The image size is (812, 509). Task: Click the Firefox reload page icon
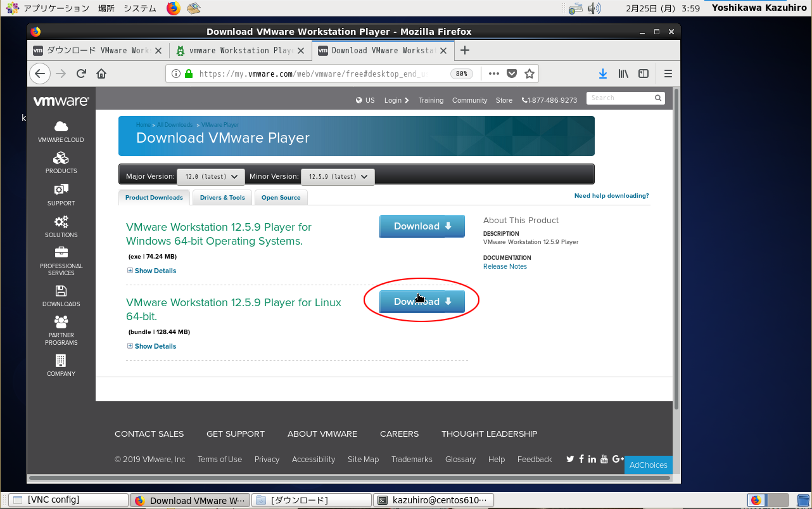[81, 74]
